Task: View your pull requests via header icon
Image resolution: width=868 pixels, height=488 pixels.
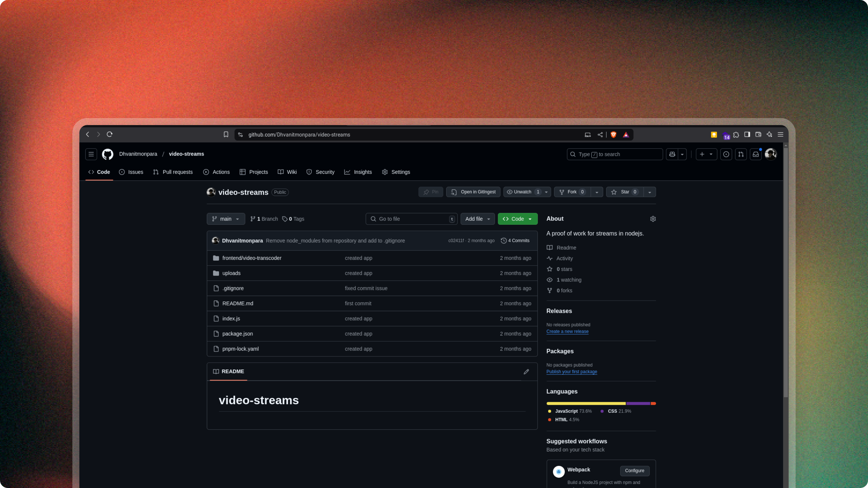Action: pyautogui.click(x=741, y=154)
